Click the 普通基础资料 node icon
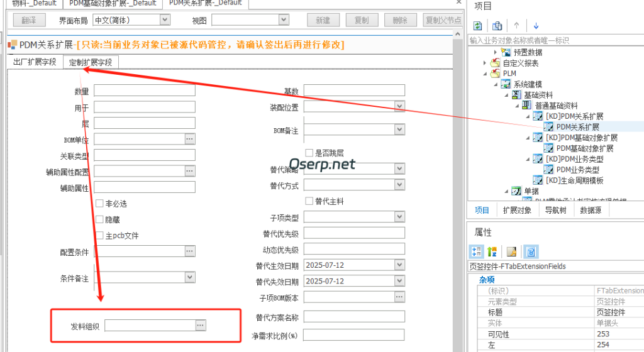 click(527, 106)
